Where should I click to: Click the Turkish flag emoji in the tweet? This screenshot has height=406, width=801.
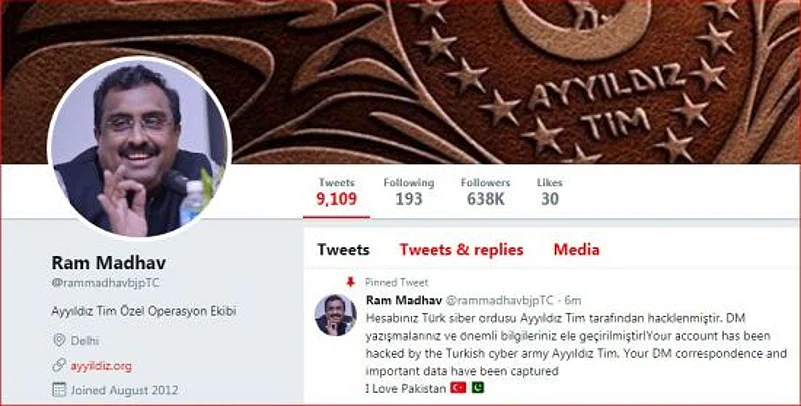pyautogui.click(x=458, y=388)
